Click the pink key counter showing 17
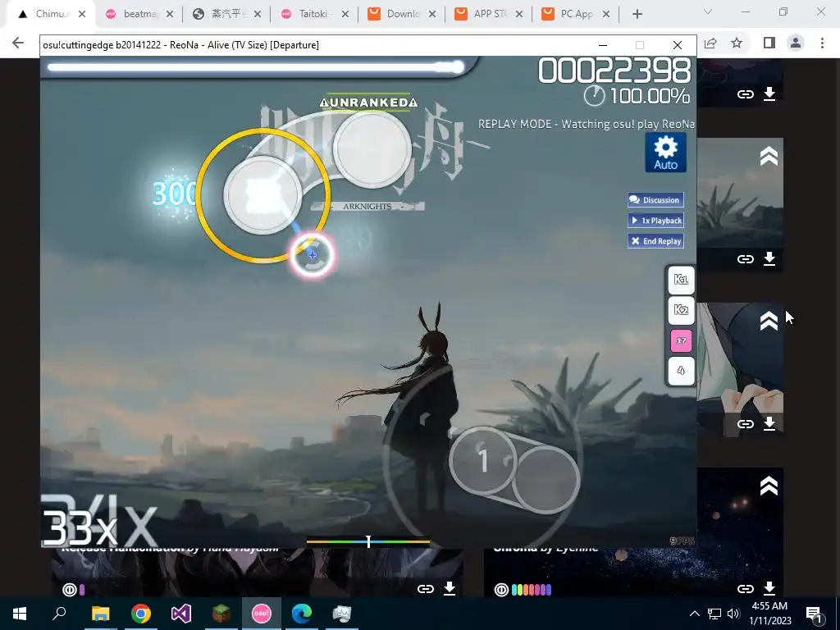The height and width of the screenshot is (630, 840). pos(681,340)
